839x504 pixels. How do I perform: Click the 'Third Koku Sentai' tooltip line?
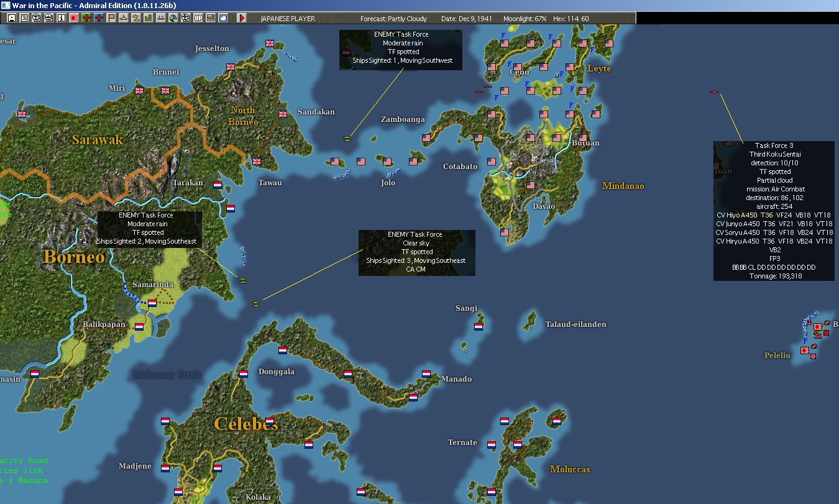(774, 154)
